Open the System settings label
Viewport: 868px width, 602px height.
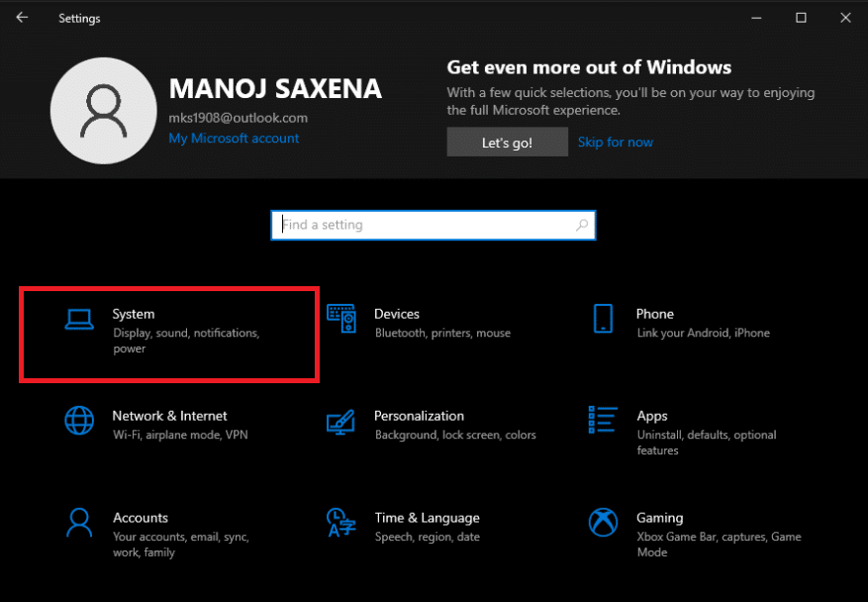[x=134, y=314]
